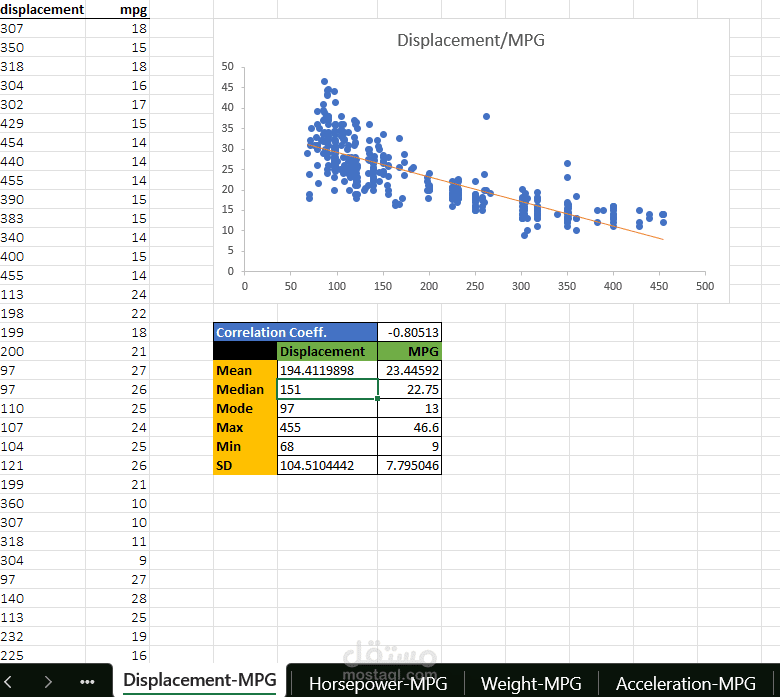The width and height of the screenshot is (780, 697).
Task: Select the Median row label
Action: point(245,389)
